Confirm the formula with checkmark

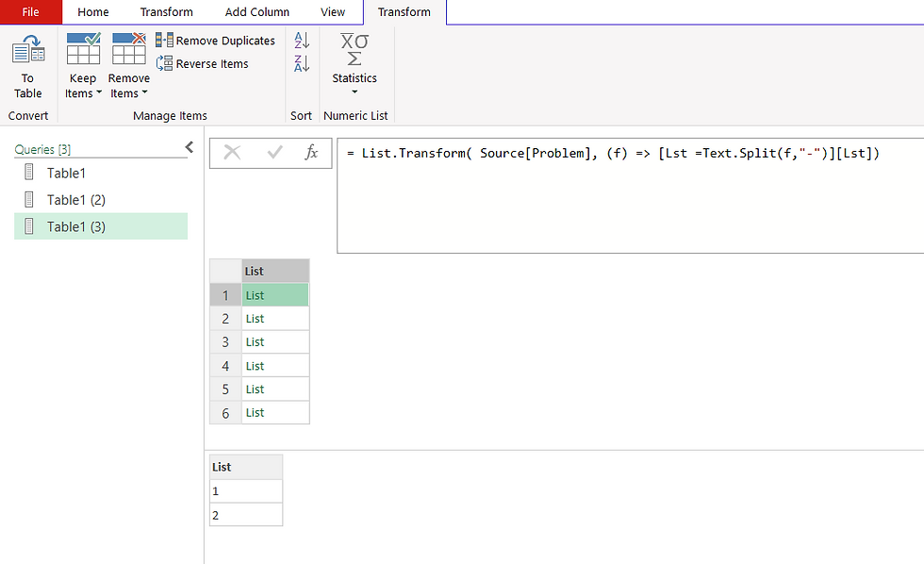(274, 153)
